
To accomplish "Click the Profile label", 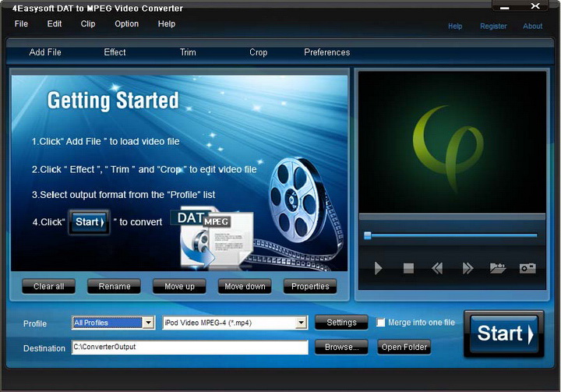I will [35, 323].
